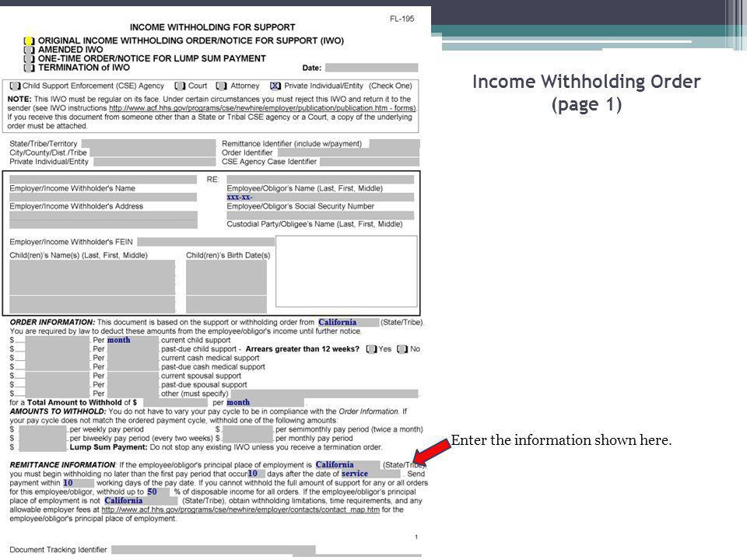
Task: Click the order-from state field reading California
Action: (349, 323)
